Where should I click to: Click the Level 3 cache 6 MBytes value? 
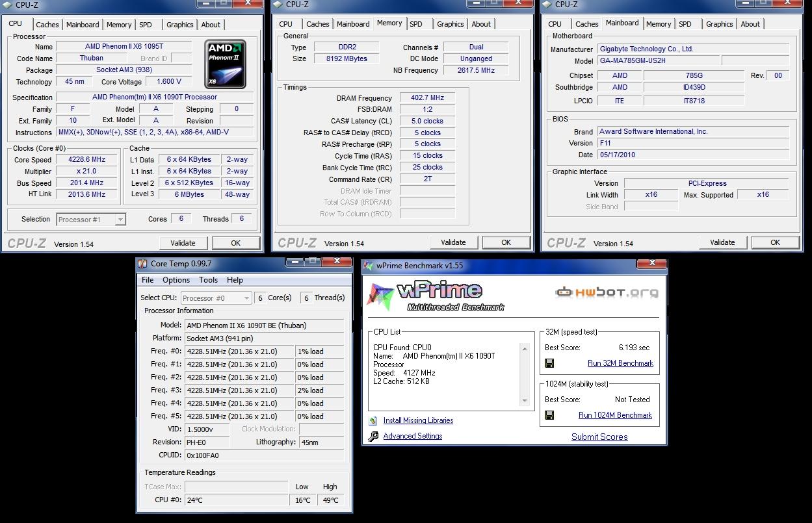[x=189, y=194]
